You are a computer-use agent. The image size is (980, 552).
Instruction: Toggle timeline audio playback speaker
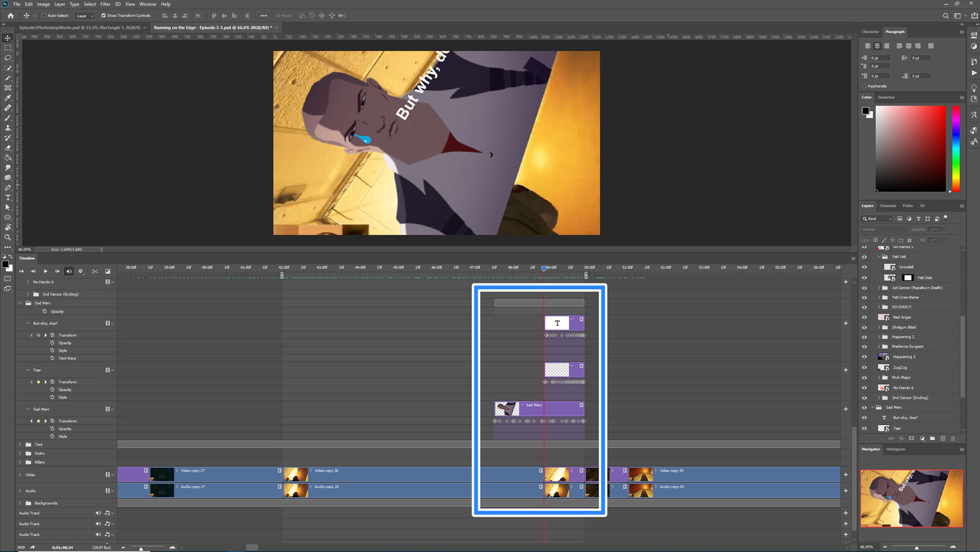click(69, 271)
